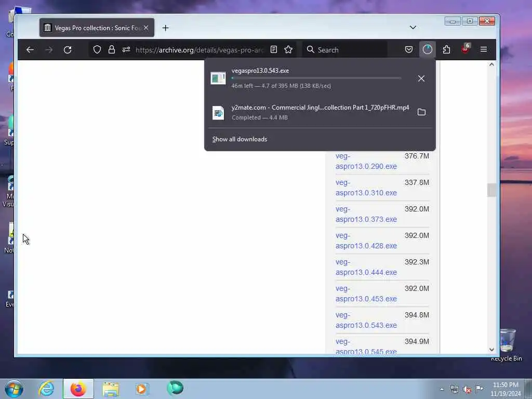Toggle the downloads panel button
Image resolution: width=532 pixels, height=399 pixels.
tap(427, 50)
